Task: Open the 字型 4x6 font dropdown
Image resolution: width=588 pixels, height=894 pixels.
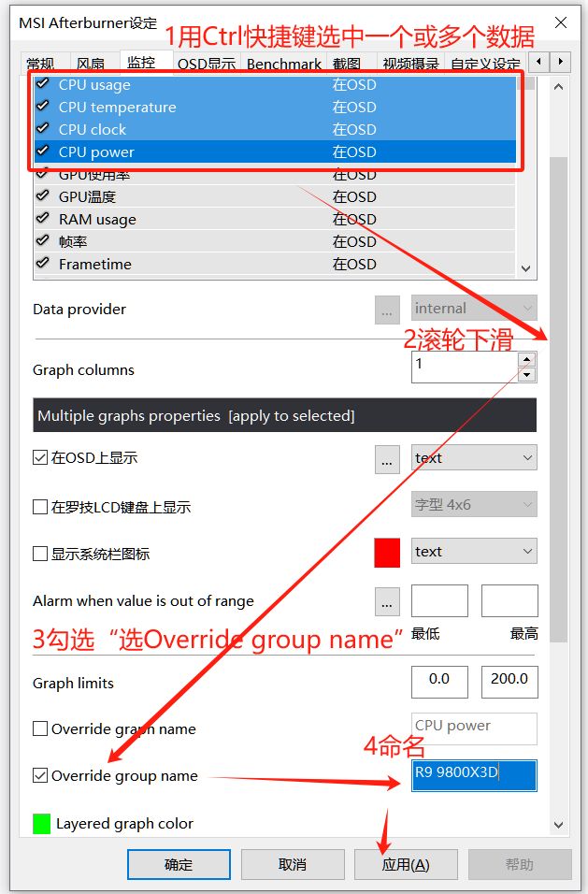Action: tap(474, 505)
